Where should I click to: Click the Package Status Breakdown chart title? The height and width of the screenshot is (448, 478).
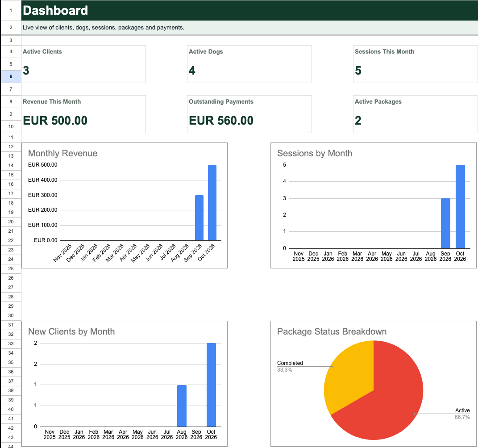click(332, 331)
